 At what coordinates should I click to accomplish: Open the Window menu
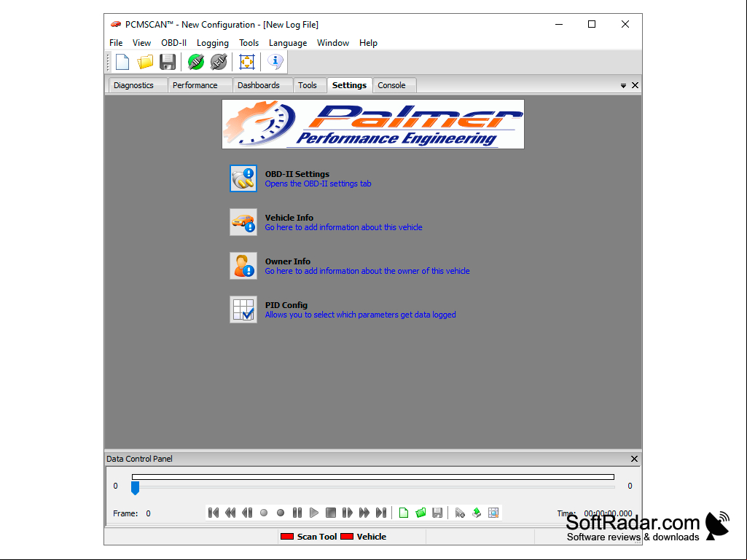(333, 43)
